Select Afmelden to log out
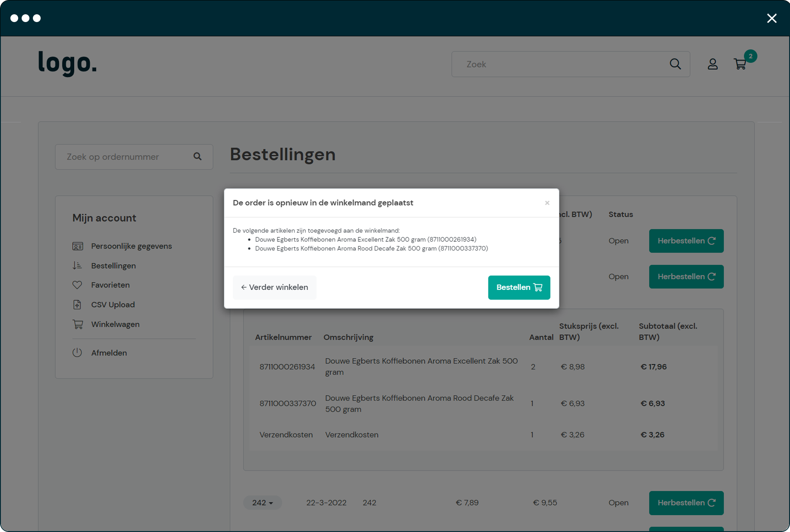The image size is (790, 532). pyautogui.click(x=109, y=353)
